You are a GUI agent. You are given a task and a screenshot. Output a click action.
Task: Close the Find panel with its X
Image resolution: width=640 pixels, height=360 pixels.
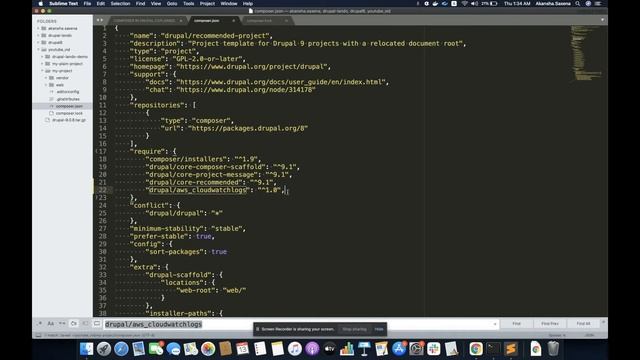coord(603,322)
